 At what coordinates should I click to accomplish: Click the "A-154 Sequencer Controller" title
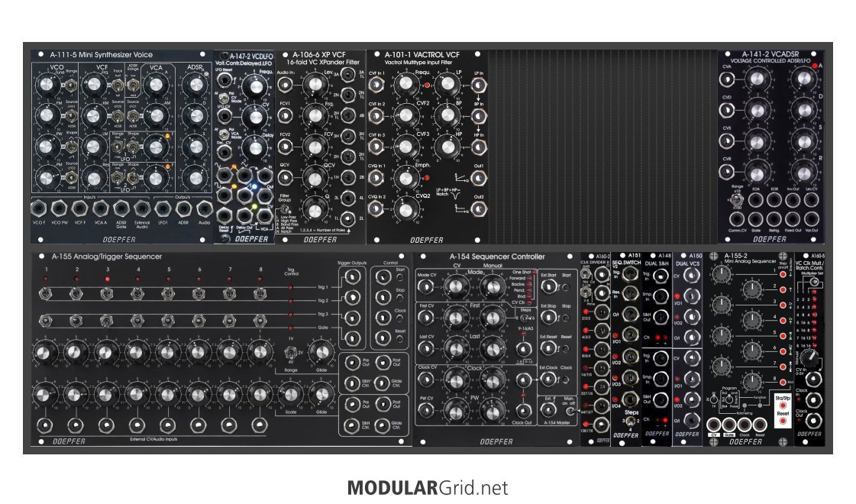pyautogui.click(x=497, y=257)
